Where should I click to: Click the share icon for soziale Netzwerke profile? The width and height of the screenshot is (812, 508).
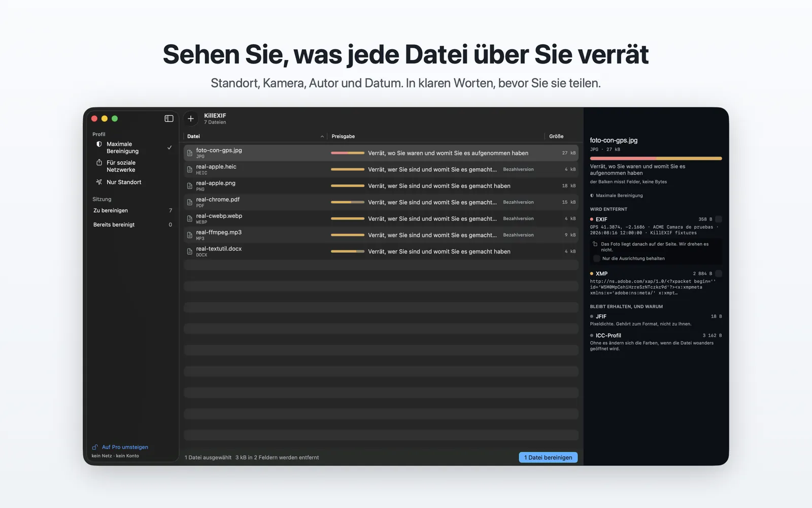click(99, 163)
